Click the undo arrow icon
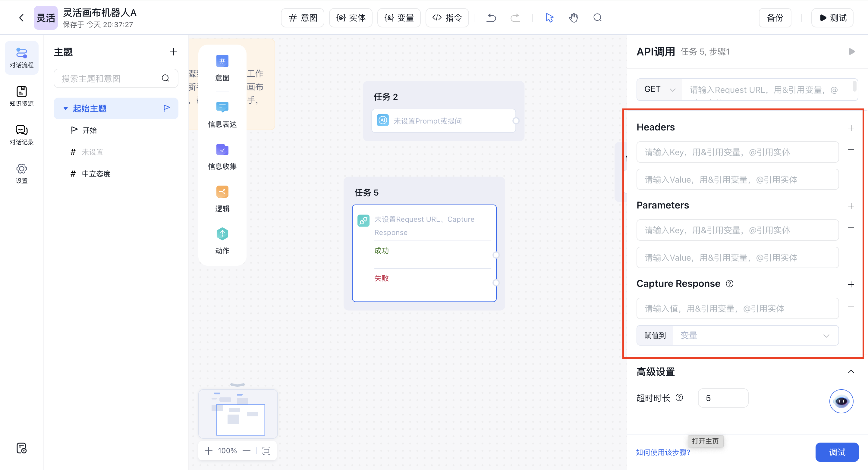 (x=491, y=18)
